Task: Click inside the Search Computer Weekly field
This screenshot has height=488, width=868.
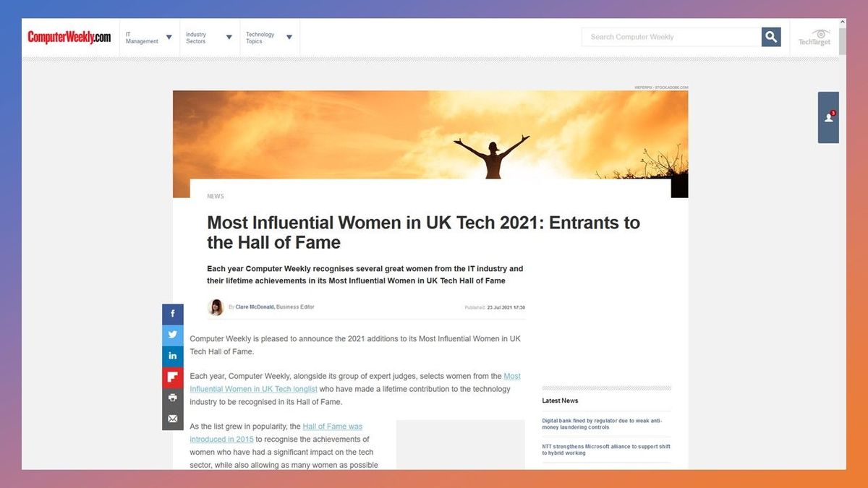Action: [x=665, y=36]
